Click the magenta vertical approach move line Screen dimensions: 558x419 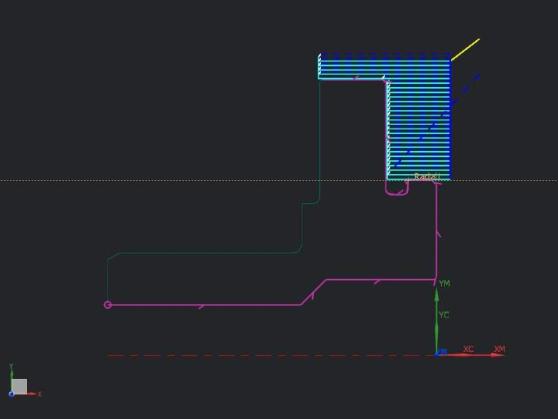point(436,231)
